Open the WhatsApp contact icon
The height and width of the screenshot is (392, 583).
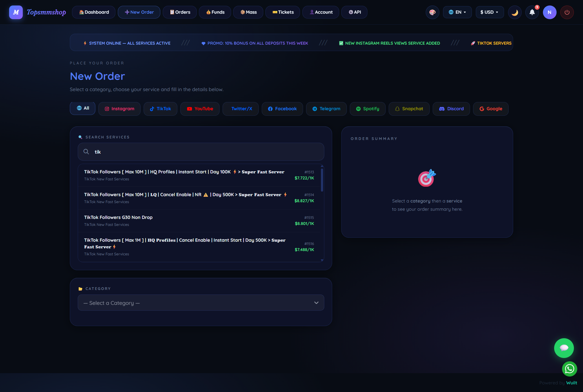click(x=570, y=369)
